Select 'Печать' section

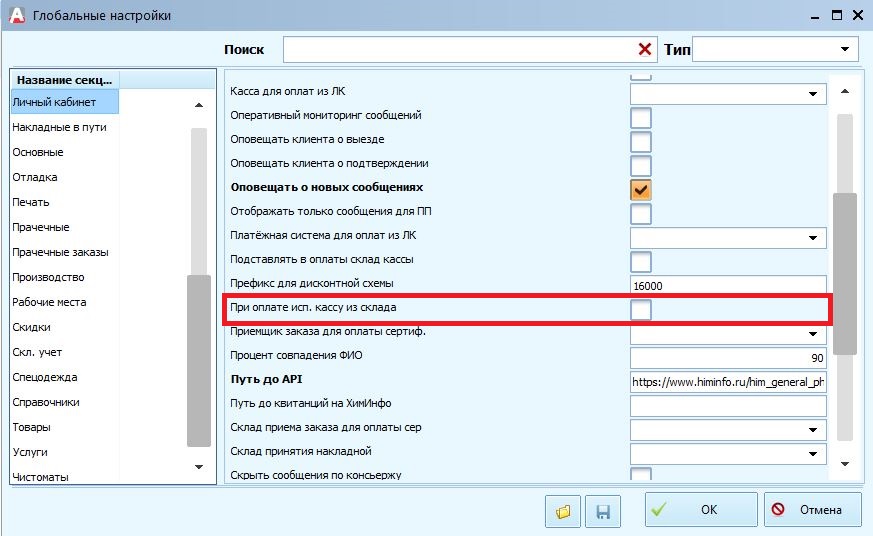31,203
